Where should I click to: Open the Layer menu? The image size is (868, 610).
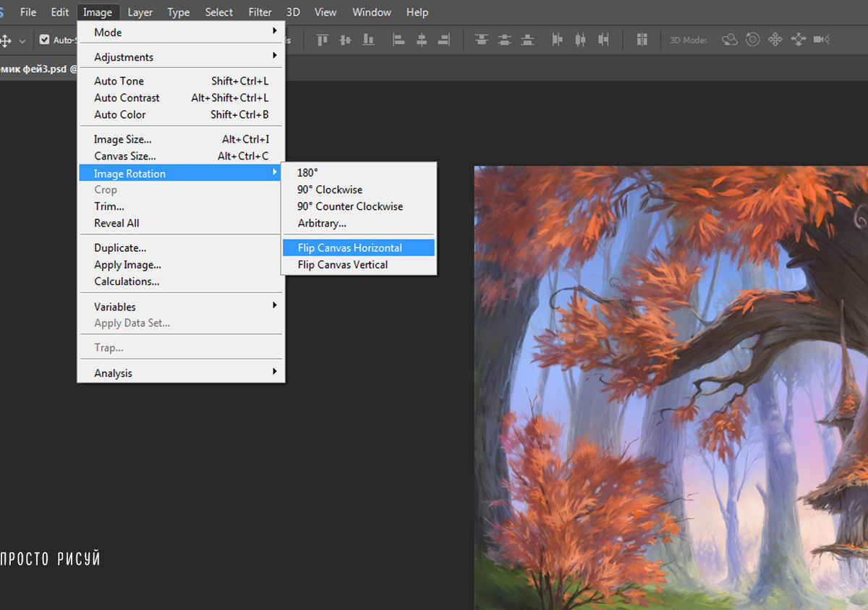tap(140, 12)
